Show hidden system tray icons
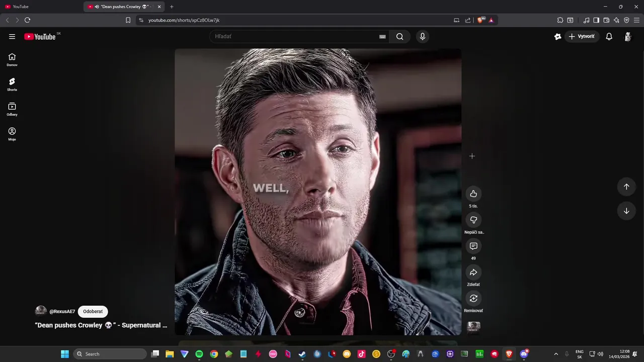The height and width of the screenshot is (362, 644). pyautogui.click(x=556, y=354)
